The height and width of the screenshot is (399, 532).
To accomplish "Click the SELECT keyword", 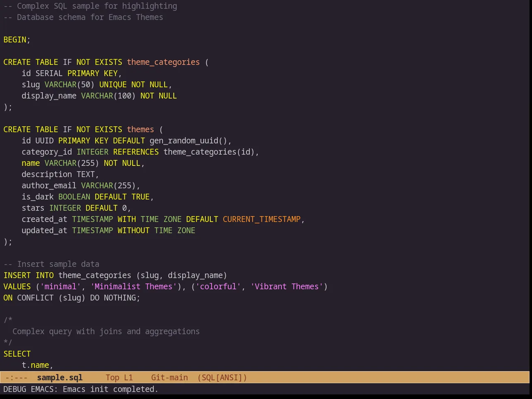I will click(17, 354).
